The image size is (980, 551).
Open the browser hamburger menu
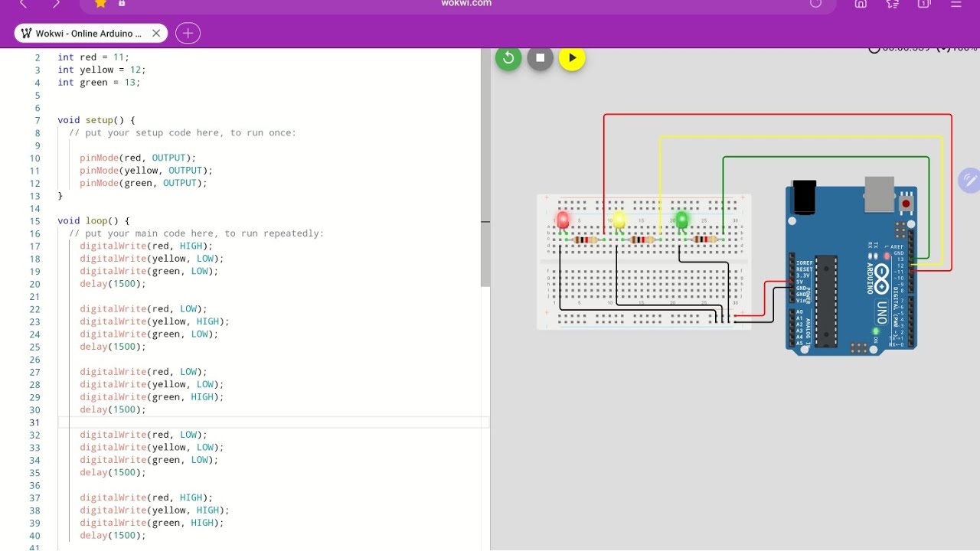point(956,4)
